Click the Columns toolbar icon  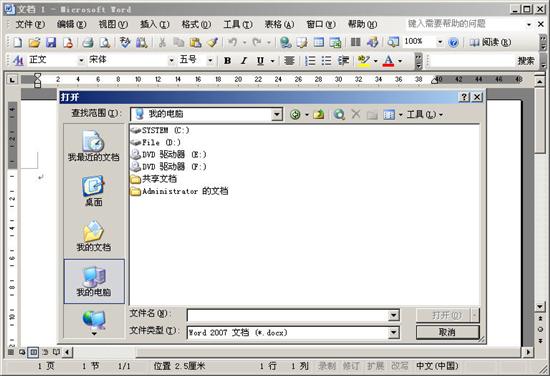355,42
